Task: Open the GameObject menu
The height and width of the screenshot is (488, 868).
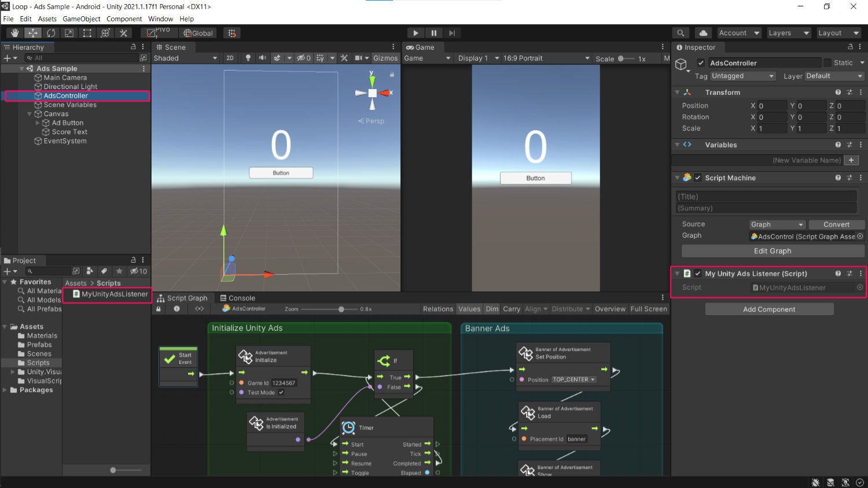Action: tap(82, 19)
